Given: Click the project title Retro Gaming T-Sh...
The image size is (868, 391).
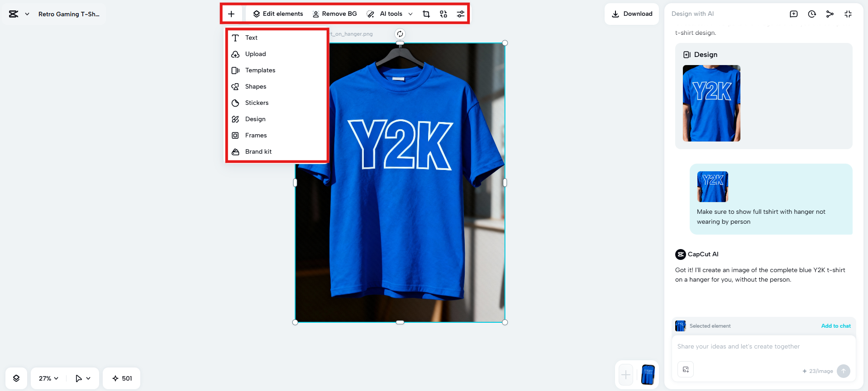Looking at the screenshot, I should tap(69, 14).
